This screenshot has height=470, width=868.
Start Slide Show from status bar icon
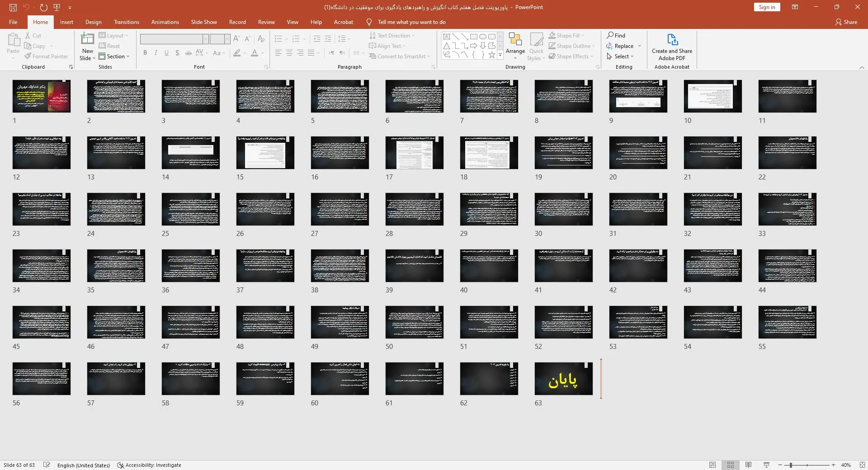point(766,465)
